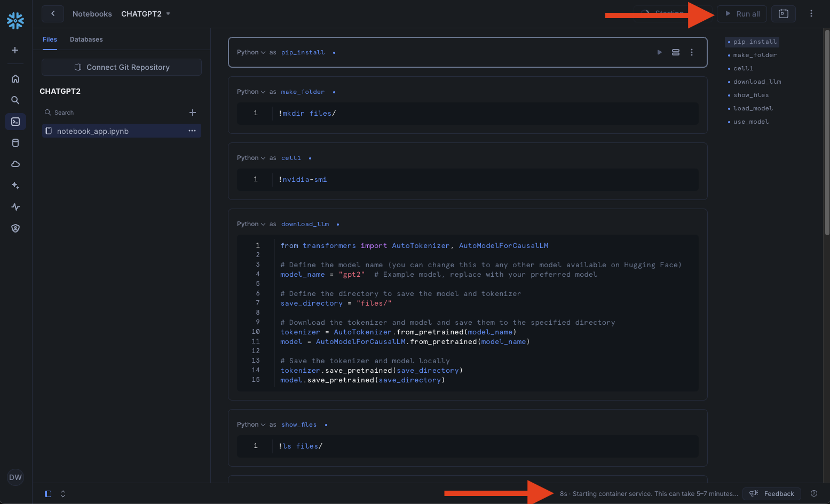The image size is (830, 504).
Task: Click the 'Starting container service' status message
Action: [x=649, y=494]
